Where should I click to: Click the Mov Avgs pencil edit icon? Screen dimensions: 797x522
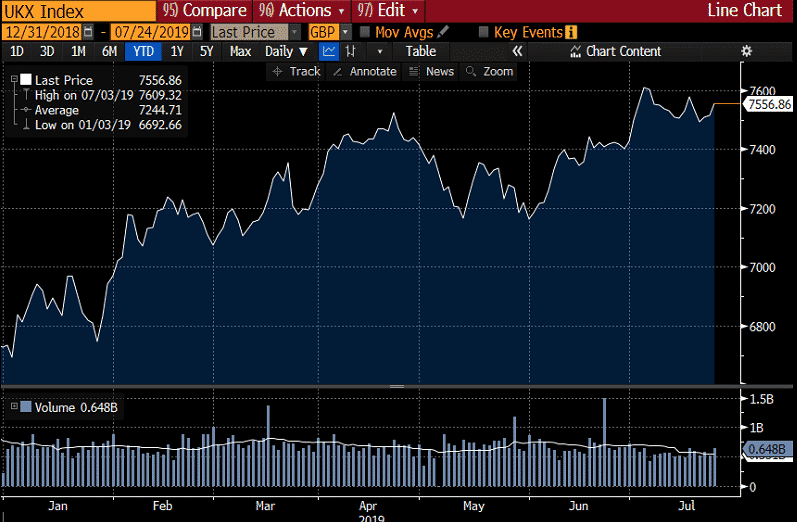pos(443,32)
